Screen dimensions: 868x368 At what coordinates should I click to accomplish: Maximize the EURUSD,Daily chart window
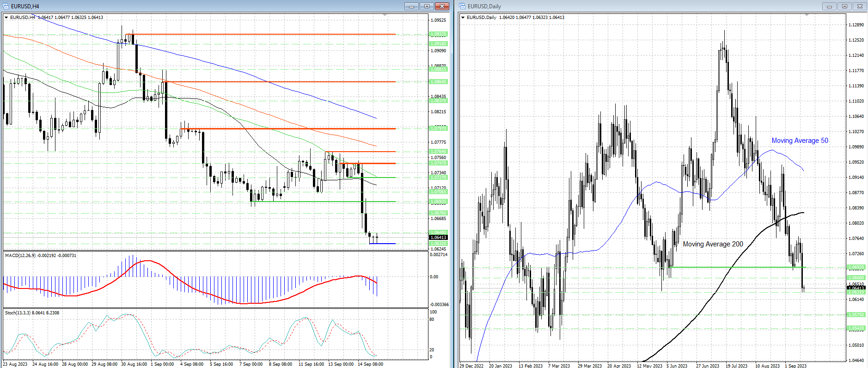(x=844, y=6)
